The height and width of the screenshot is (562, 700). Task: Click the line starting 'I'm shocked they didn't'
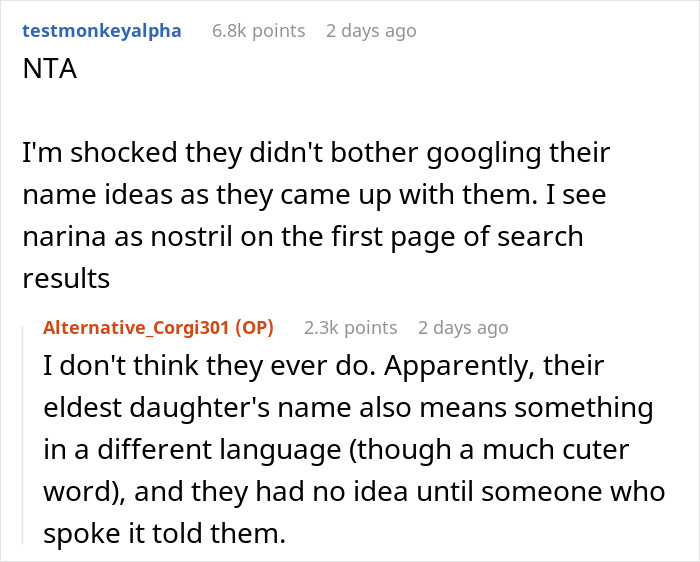coord(316,153)
